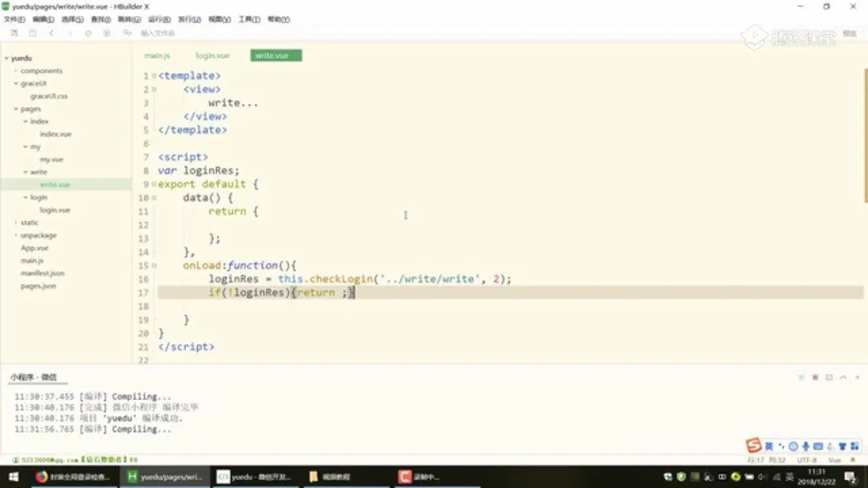Collapse the yuedu project root folder
This screenshot has width=868, height=488.
(7, 58)
